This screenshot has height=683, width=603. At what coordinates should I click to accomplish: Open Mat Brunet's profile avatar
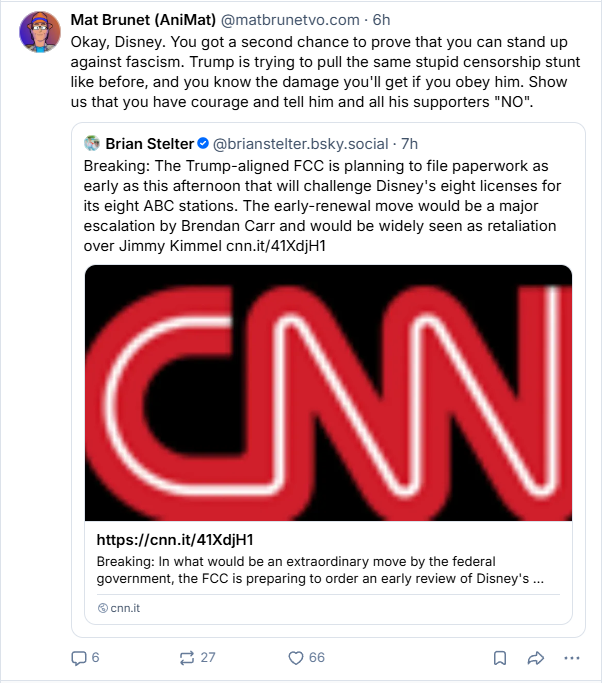coord(40,32)
